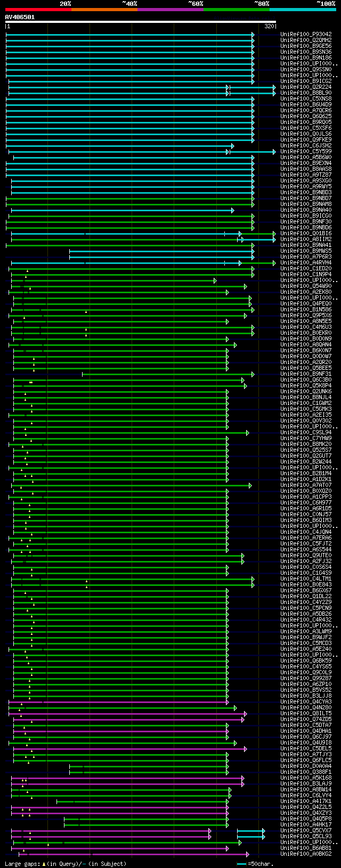Select the UniRef100_B1N586 label
The image size is (341, 868).
point(306,310)
